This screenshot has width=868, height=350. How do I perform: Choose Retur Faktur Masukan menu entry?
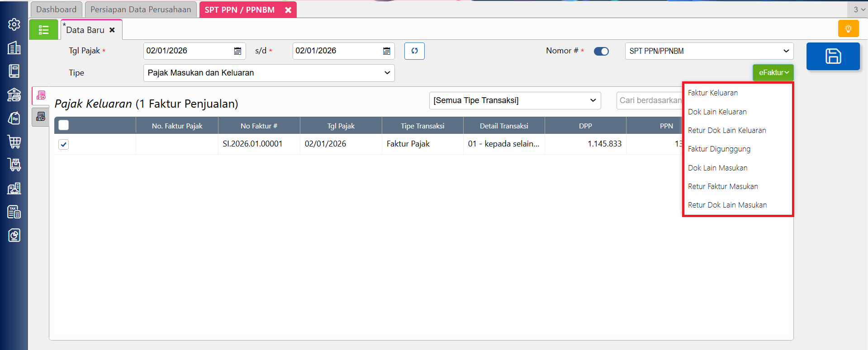723,186
